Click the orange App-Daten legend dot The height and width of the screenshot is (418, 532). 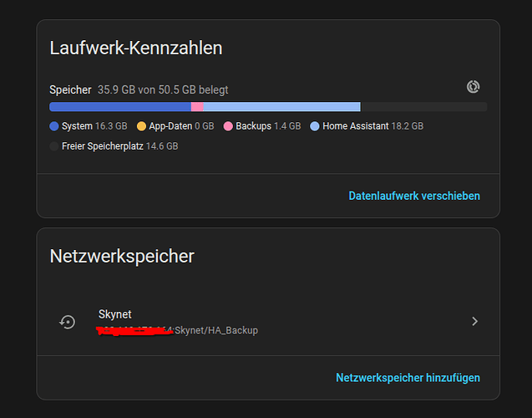tap(141, 126)
